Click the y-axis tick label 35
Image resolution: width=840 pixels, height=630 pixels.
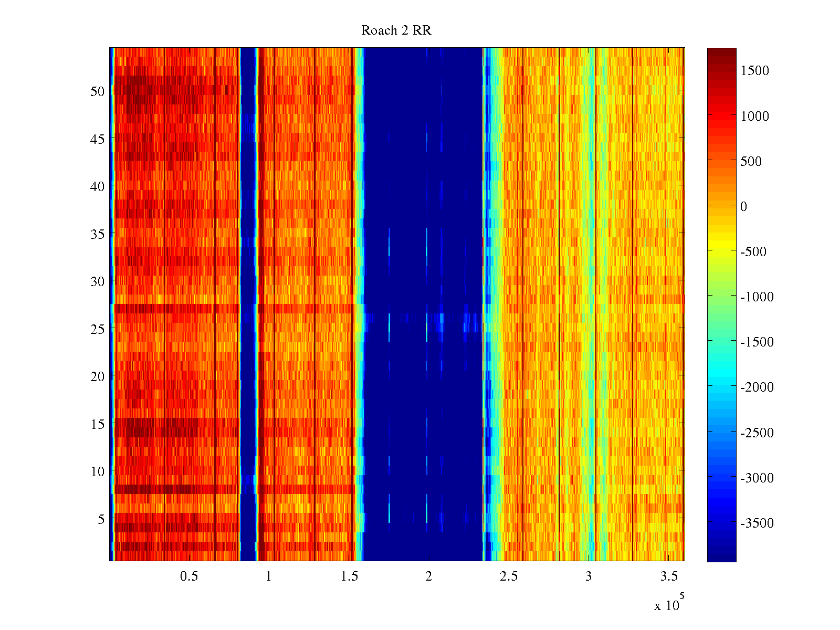point(98,234)
